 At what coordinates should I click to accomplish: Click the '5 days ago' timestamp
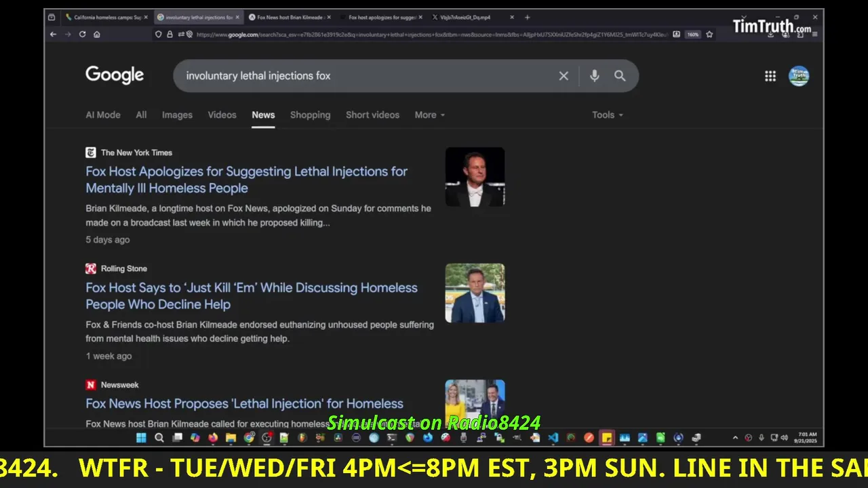click(108, 239)
